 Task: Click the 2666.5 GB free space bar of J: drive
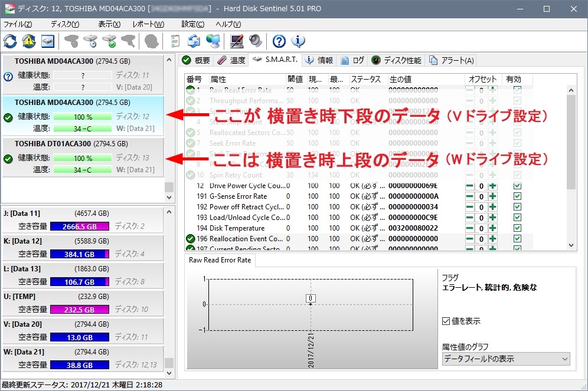80,226
